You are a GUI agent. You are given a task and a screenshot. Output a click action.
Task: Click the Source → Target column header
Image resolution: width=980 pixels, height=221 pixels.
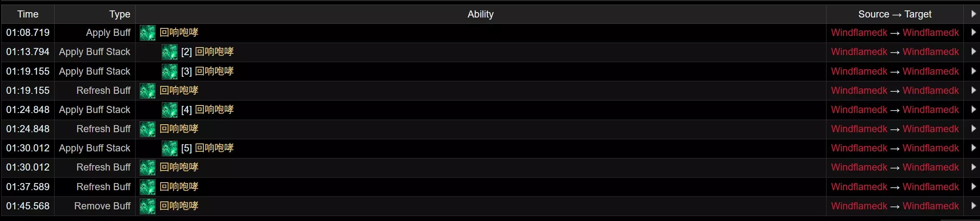click(x=895, y=14)
